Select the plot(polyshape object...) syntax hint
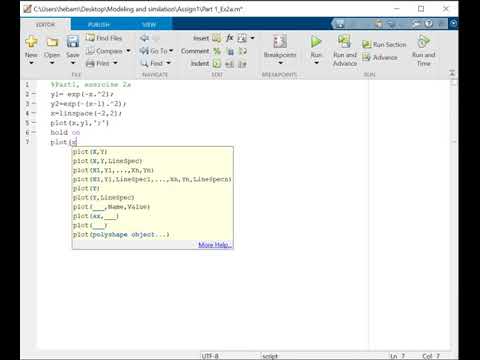This screenshot has width=480, height=360. (121, 235)
